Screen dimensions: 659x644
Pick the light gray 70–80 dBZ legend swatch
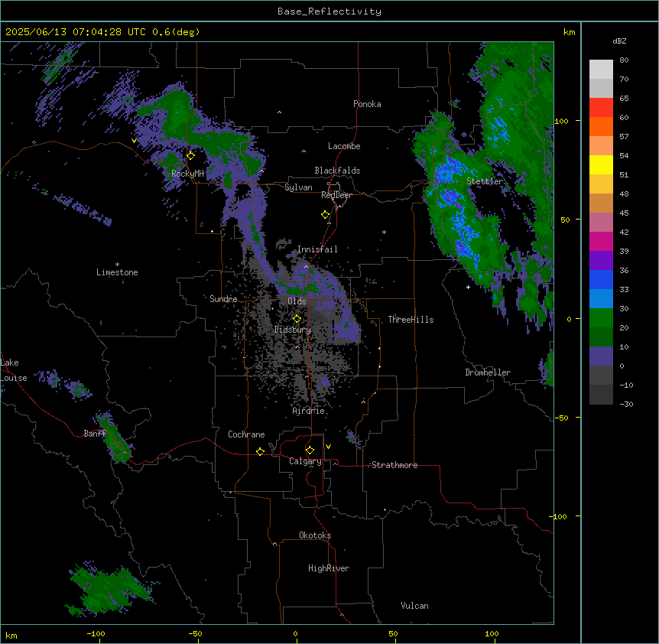(x=601, y=70)
